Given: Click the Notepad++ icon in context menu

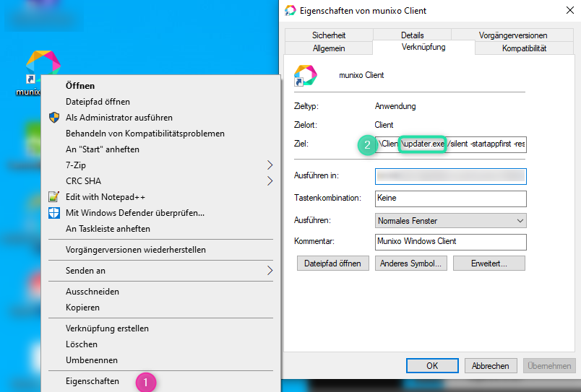Looking at the screenshot, I should click(x=53, y=196).
